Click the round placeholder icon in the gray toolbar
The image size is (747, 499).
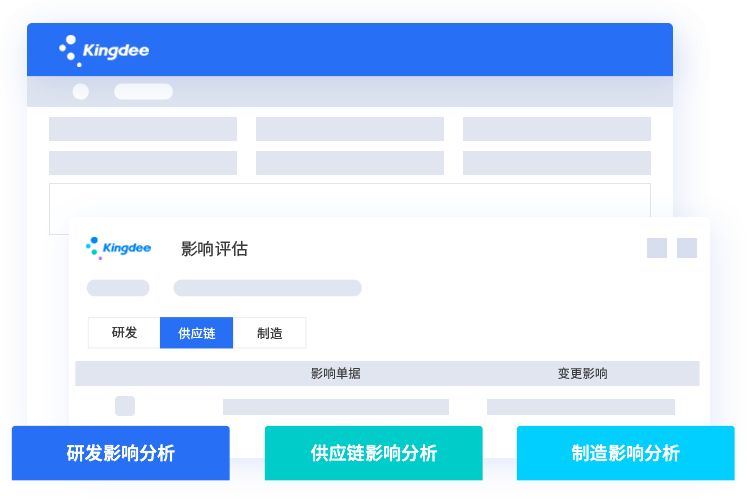click(81, 92)
